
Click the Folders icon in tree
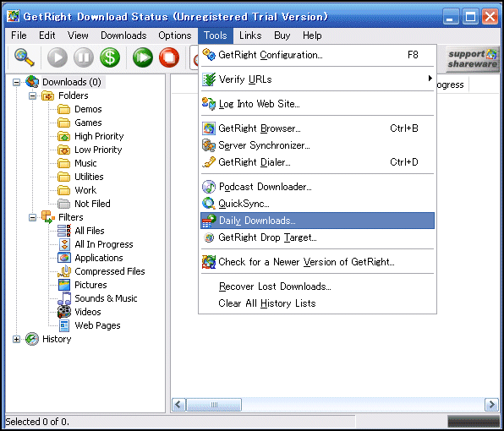(x=48, y=95)
